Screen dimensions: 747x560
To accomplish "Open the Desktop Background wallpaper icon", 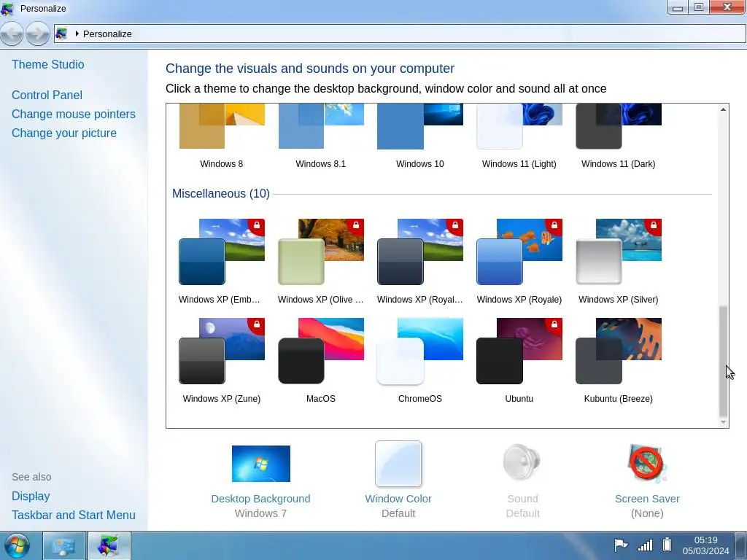I will click(x=260, y=463).
